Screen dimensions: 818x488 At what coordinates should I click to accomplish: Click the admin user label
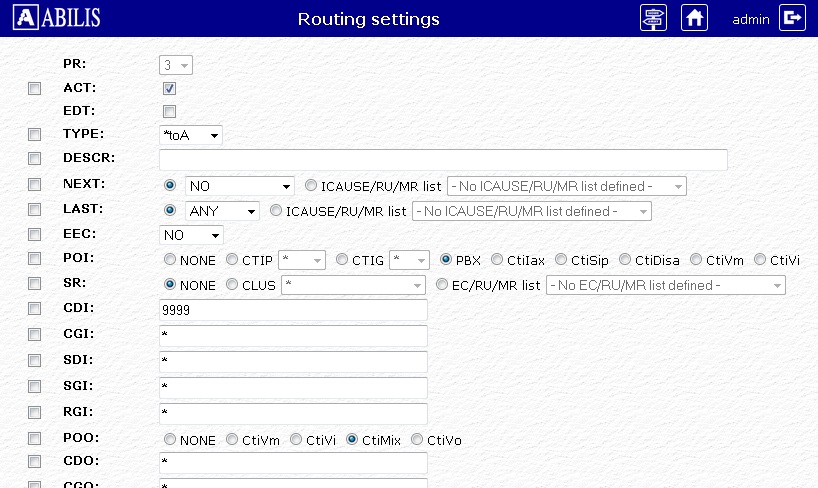750,19
